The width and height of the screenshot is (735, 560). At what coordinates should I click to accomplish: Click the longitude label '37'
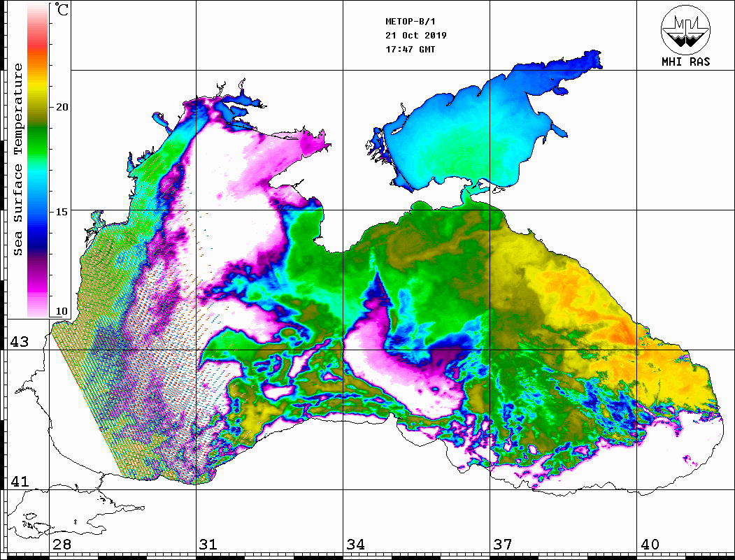click(503, 544)
